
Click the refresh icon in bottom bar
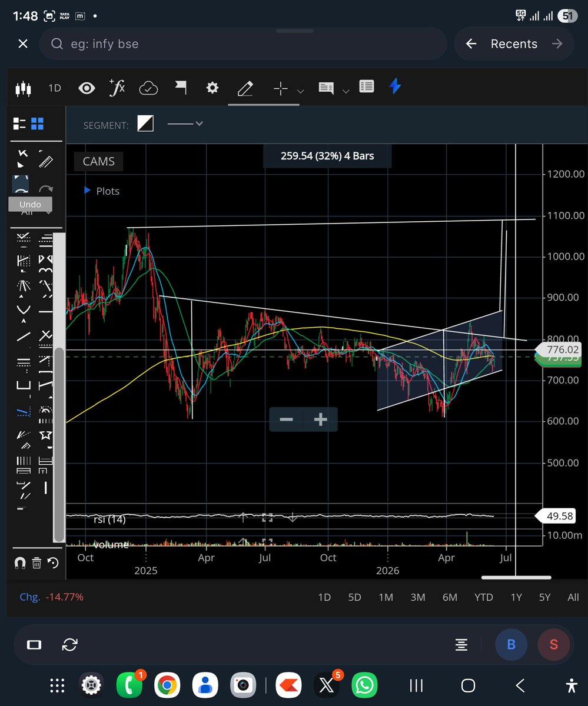click(69, 644)
